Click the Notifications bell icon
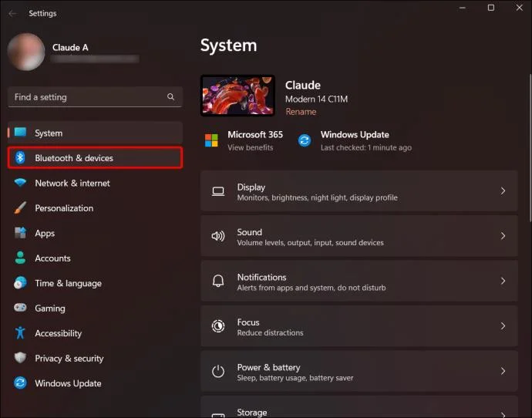 pyautogui.click(x=218, y=281)
